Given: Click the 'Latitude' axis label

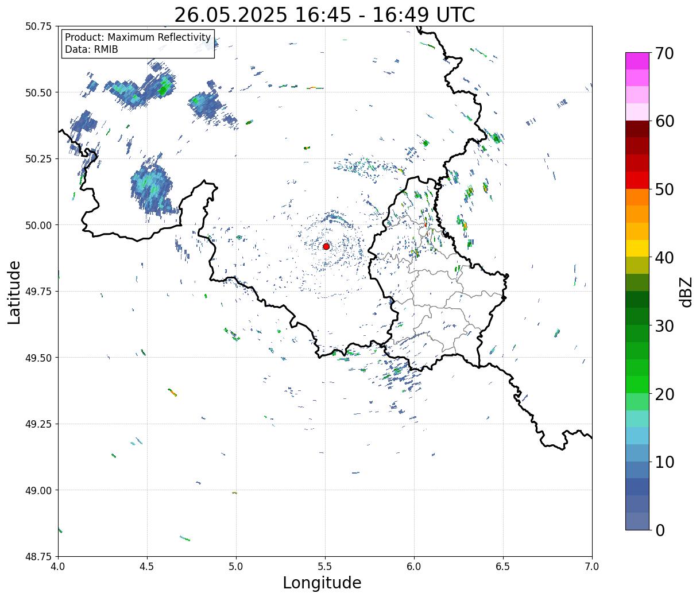Looking at the screenshot, I should [14, 292].
